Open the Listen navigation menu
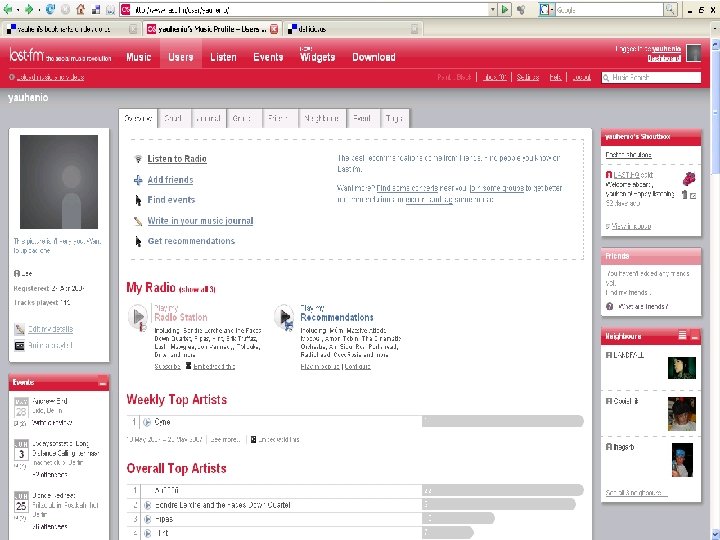The width and height of the screenshot is (720, 540). pyautogui.click(x=223, y=57)
